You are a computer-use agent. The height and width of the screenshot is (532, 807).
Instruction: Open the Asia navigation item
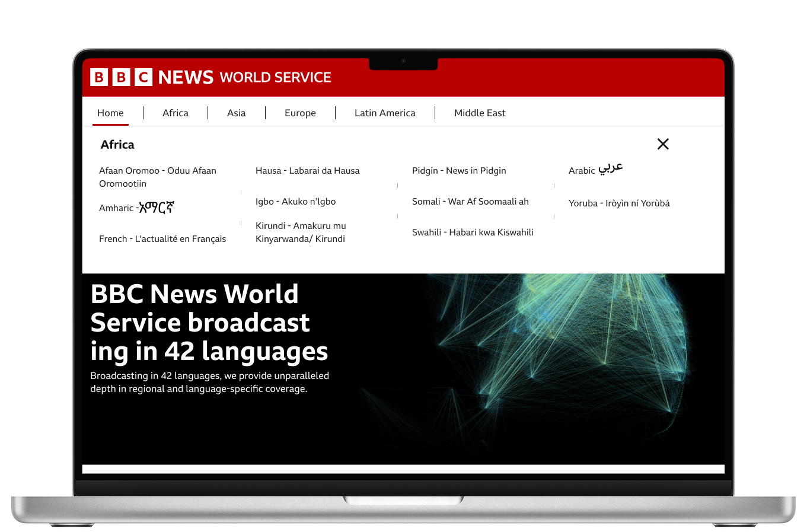coord(236,113)
